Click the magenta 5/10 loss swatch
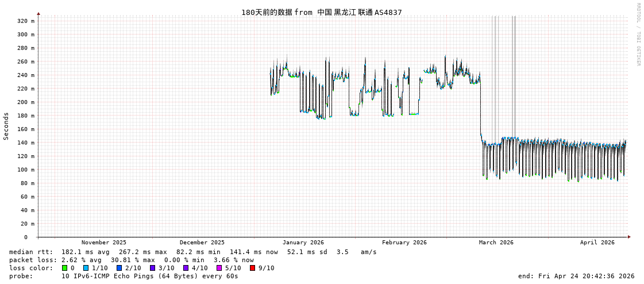The width and height of the screenshot is (644, 284). 219,268
